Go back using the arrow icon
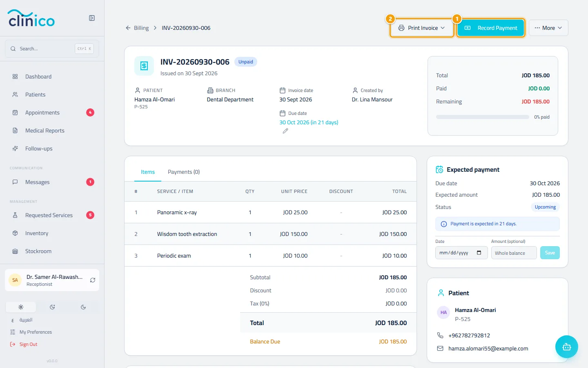This screenshot has width=588, height=368. [128, 28]
